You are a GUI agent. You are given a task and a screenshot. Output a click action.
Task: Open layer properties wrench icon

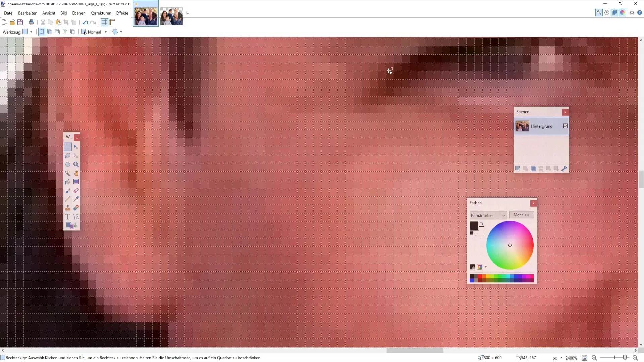(x=564, y=168)
